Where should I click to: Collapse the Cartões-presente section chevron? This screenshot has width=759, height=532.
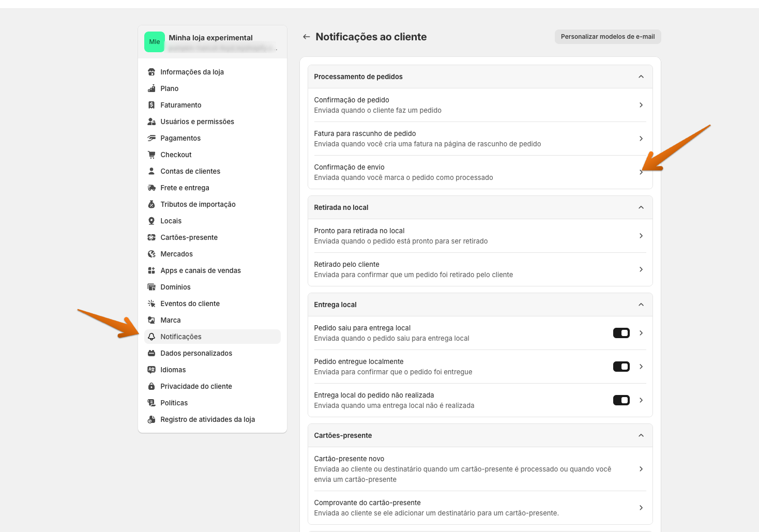[641, 435]
